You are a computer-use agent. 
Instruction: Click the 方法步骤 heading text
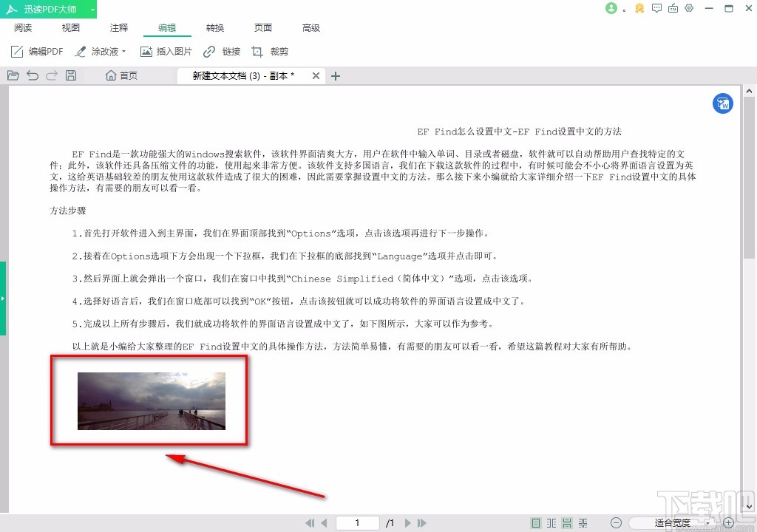pyautogui.click(x=67, y=211)
